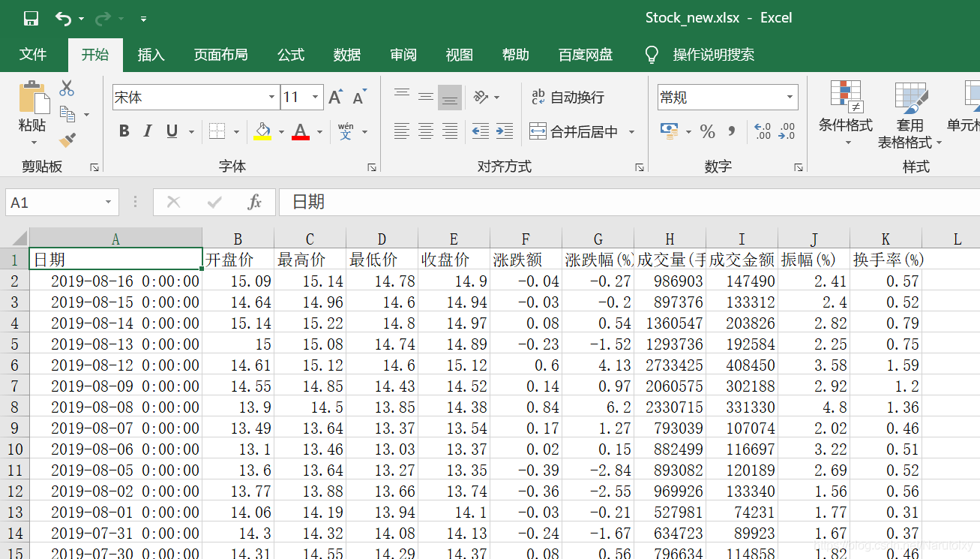Open the 帮助 tab
This screenshot has width=980, height=559.
click(516, 55)
